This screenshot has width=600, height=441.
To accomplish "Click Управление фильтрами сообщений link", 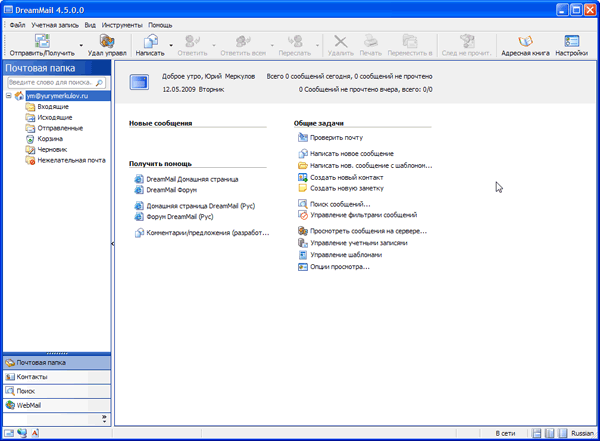I will [364, 215].
